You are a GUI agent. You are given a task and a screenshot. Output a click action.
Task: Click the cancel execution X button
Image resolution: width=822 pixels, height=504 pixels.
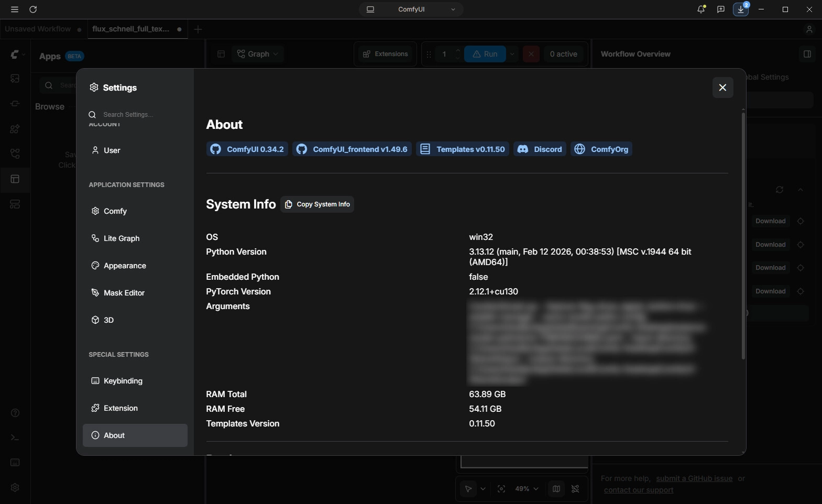pos(531,54)
